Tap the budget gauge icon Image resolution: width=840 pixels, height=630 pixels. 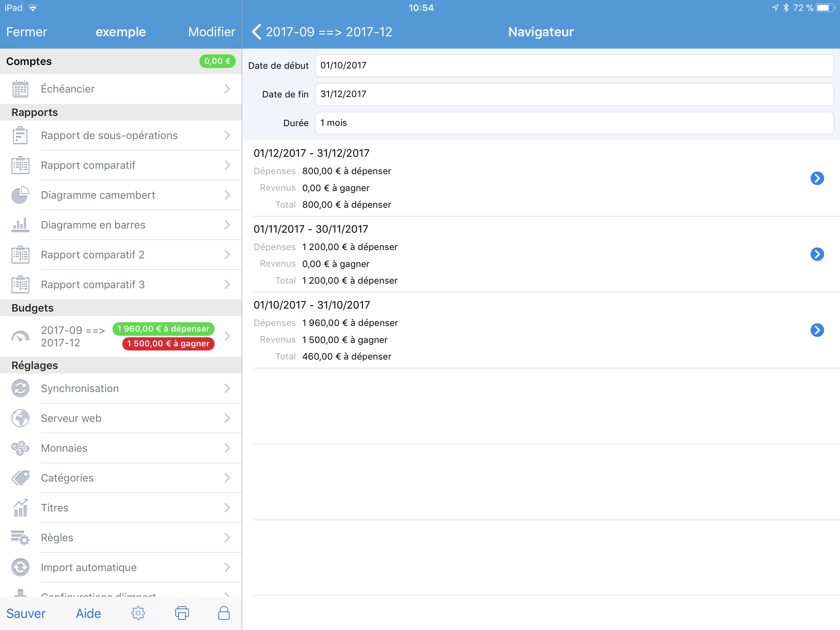[x=20, y=337]
